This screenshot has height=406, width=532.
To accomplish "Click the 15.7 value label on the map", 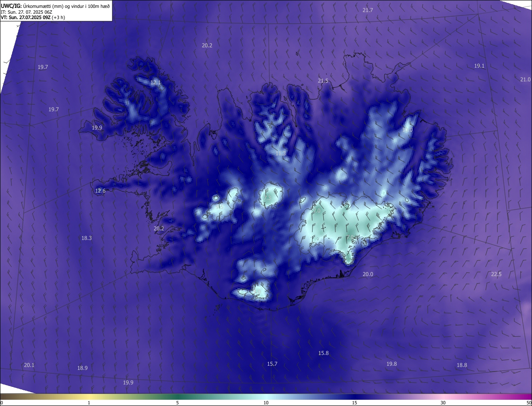I will (x=272, y=364).
